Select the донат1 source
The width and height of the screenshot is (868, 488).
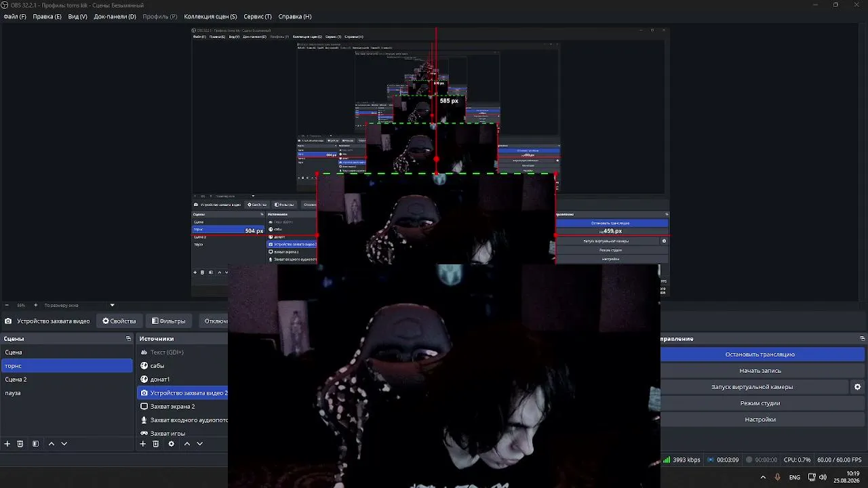tap(183, 380)
